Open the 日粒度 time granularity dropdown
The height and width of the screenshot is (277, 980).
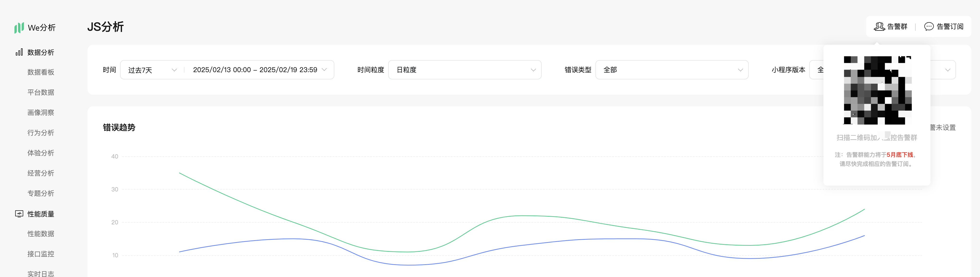click(464, 70)
